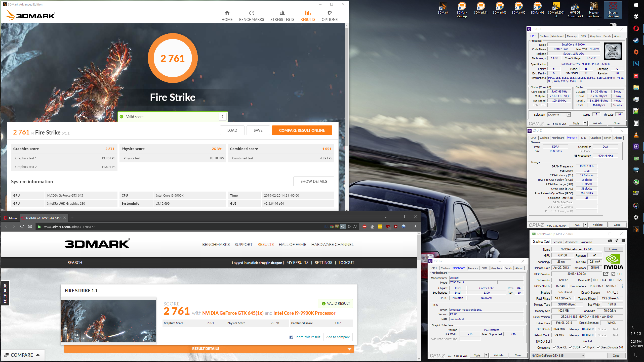This screenshot has height=362, width=644.
Task: Click Add to compare on 3dmark.com
Action: [x=338, y=337]
